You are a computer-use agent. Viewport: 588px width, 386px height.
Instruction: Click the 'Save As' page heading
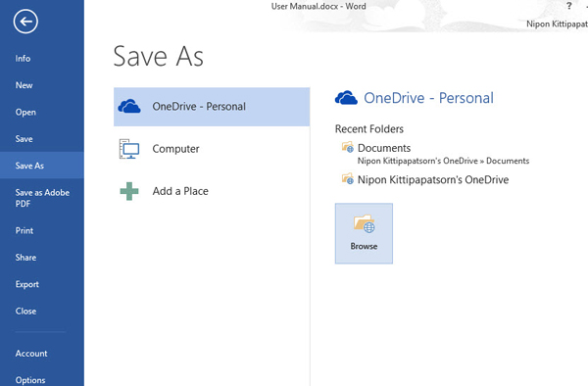coord(158,56)
